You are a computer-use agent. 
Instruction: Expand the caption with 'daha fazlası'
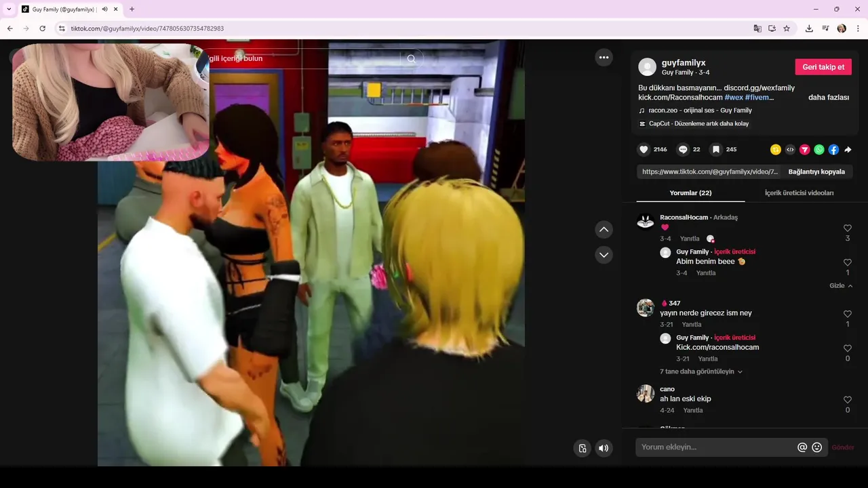[829, 98]
